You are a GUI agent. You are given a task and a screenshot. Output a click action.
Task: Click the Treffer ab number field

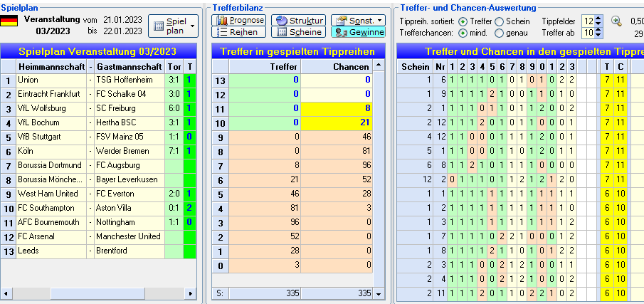click(x=588, y=33)
